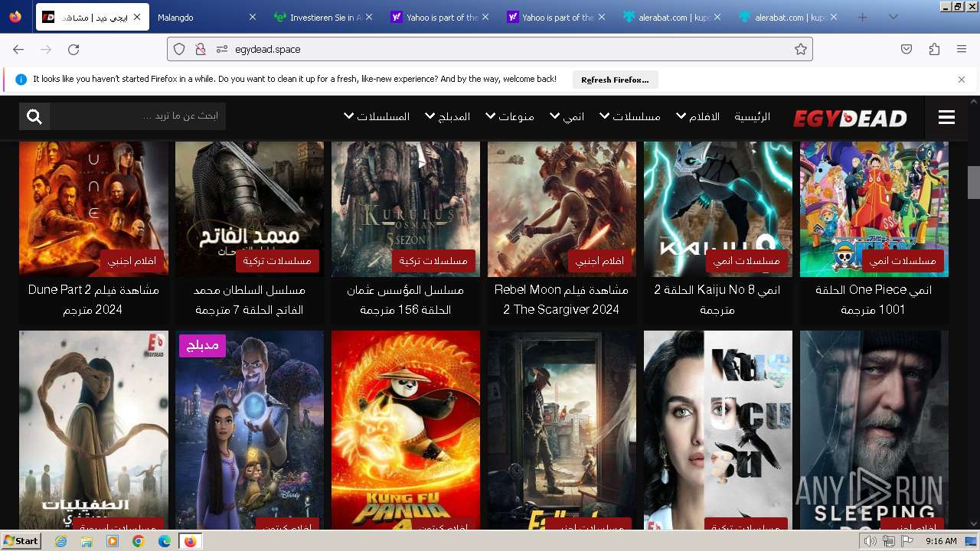Open the volume speaker tray icon

pos(871,541)
